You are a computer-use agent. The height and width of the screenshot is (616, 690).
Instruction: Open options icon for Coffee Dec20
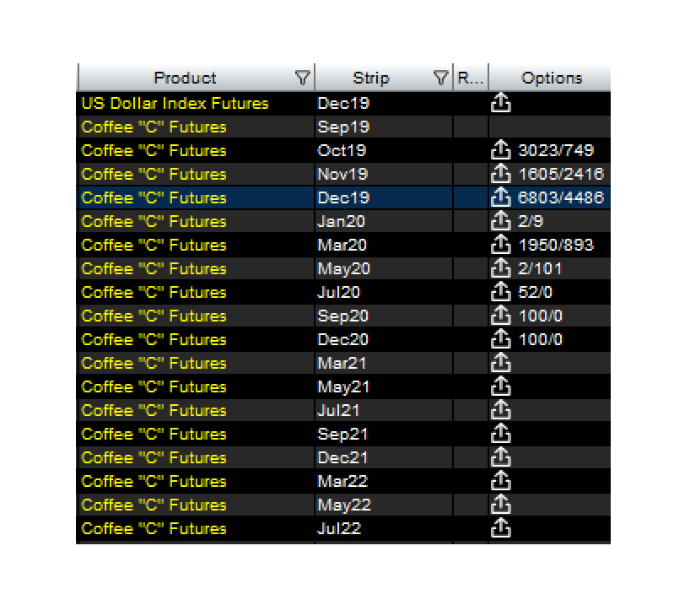pos(501,339)
